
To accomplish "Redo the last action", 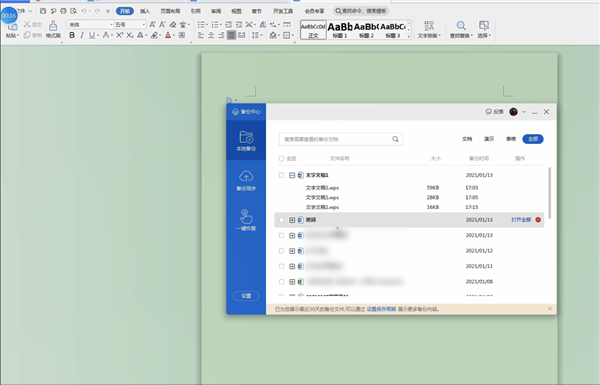I will [97, 11].
